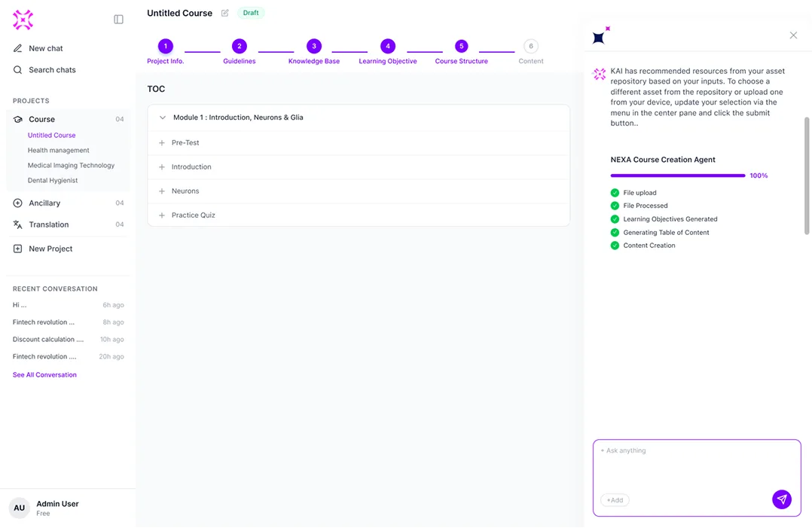Expand the Introduction row plus icon
Viewport: 812px width, 528px height.
coord(161,167)
